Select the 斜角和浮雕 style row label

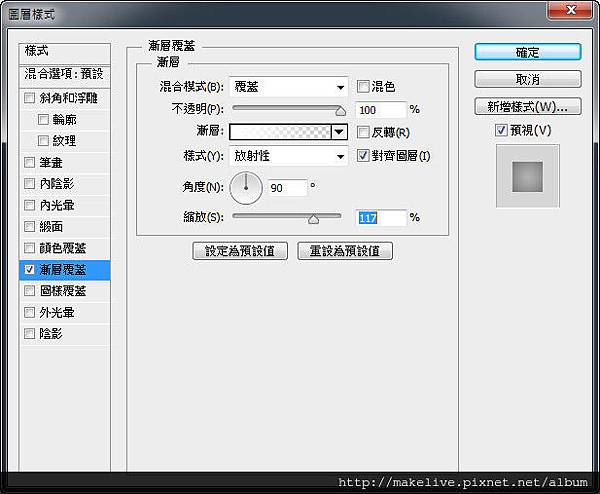[x=68, y=98]
